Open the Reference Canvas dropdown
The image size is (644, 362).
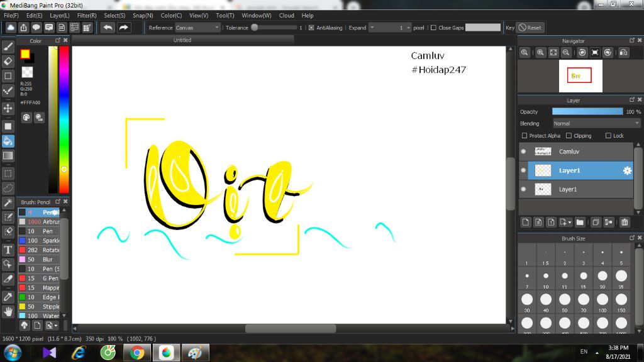(x=198, y=28)
